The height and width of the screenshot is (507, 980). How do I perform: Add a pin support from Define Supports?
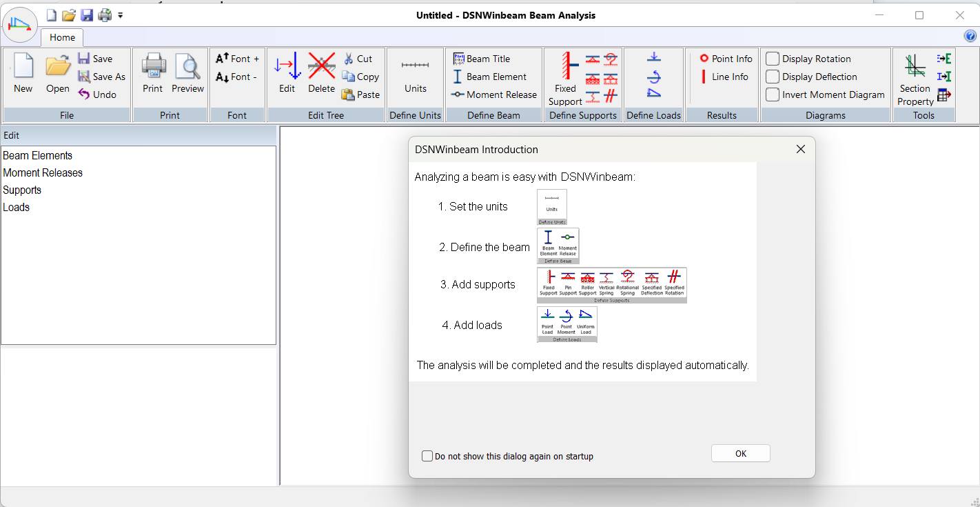point(592,59)
